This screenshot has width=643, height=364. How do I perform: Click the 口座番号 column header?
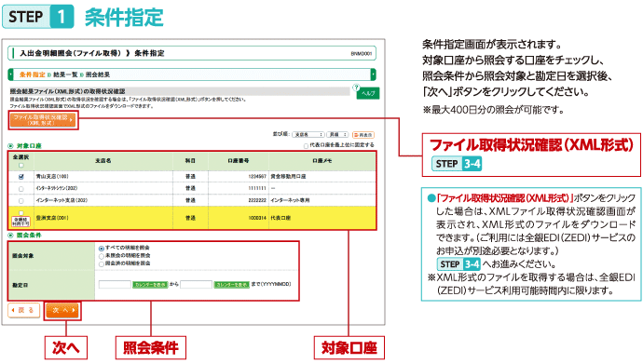point(239,161)
